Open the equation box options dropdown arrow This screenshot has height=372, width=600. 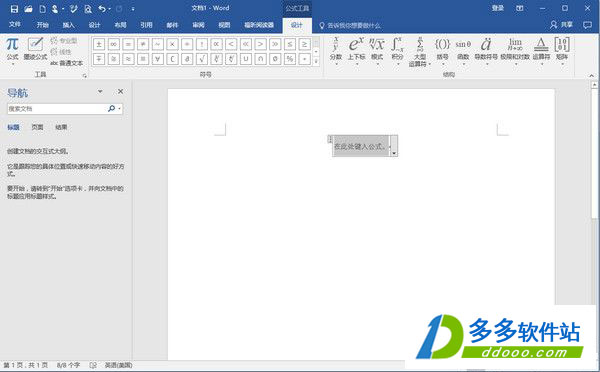394,153
